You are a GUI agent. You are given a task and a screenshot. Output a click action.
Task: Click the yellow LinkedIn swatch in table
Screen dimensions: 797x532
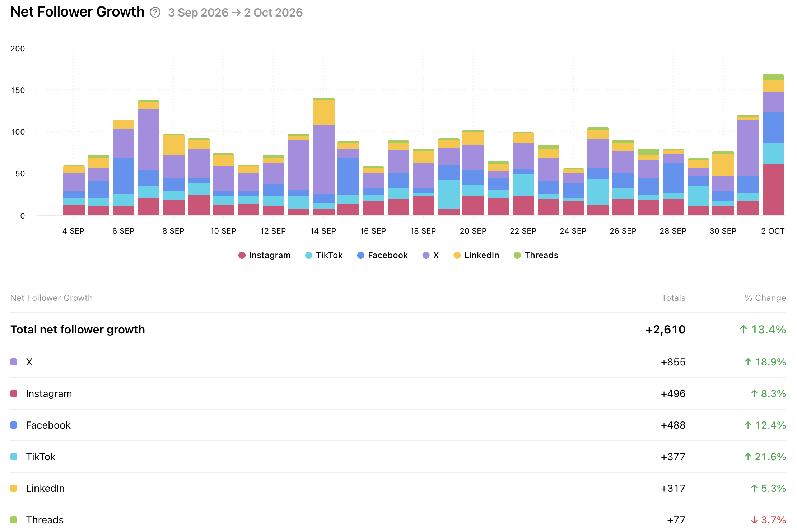14,488
